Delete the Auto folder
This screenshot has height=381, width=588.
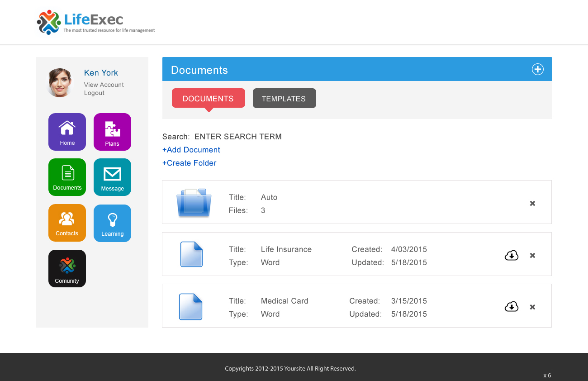(532, 204)
